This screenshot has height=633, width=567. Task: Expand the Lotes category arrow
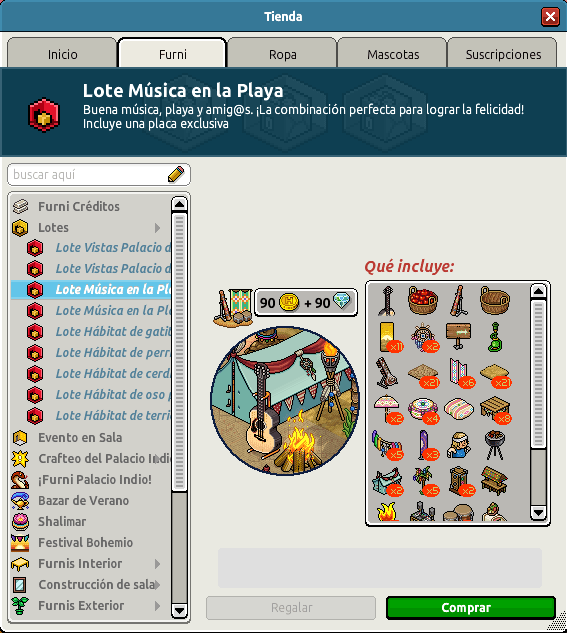point(157,228)
